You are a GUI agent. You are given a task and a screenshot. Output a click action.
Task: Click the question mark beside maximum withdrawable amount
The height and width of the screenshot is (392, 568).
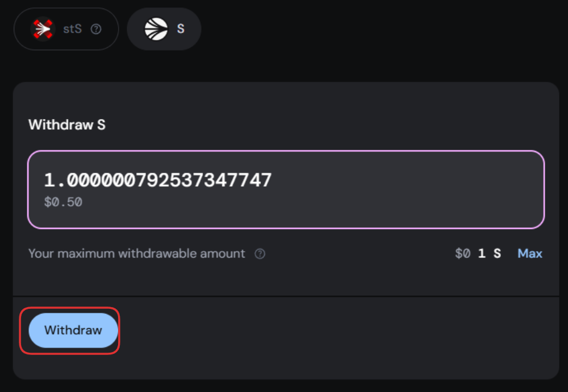(x=260, y=254)
